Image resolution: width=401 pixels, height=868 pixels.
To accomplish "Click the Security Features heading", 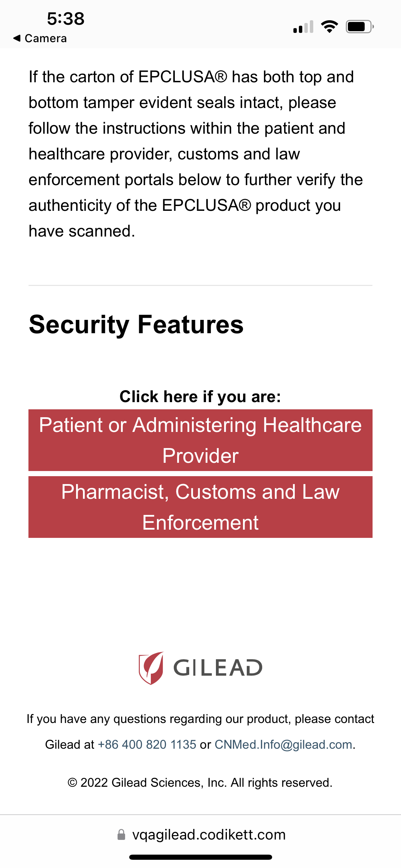I will (136, 324).
